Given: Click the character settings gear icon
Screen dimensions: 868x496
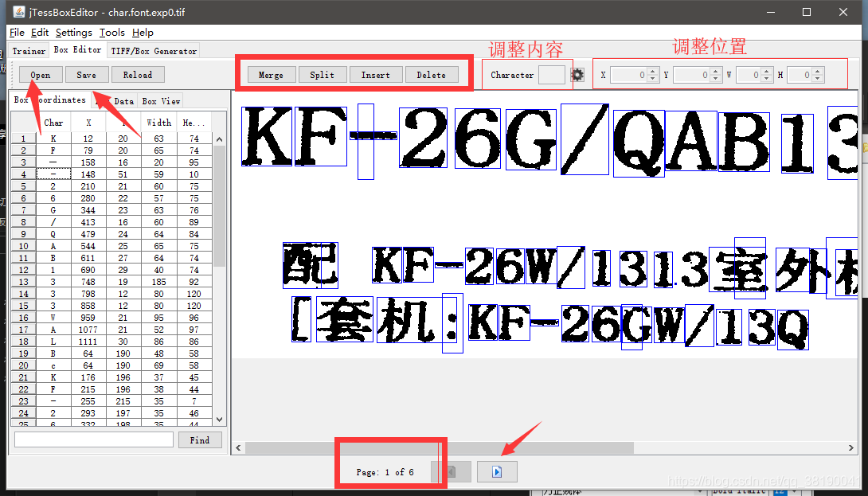Looking at the screenshot, I should point(577,75).
